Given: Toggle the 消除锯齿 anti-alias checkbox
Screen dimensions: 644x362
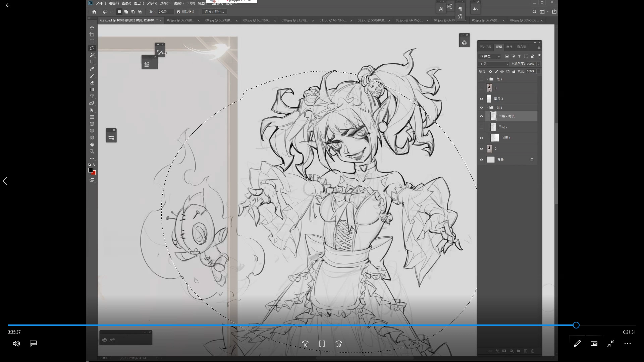Looking at the screenshot, I should (x=178, y=12).
